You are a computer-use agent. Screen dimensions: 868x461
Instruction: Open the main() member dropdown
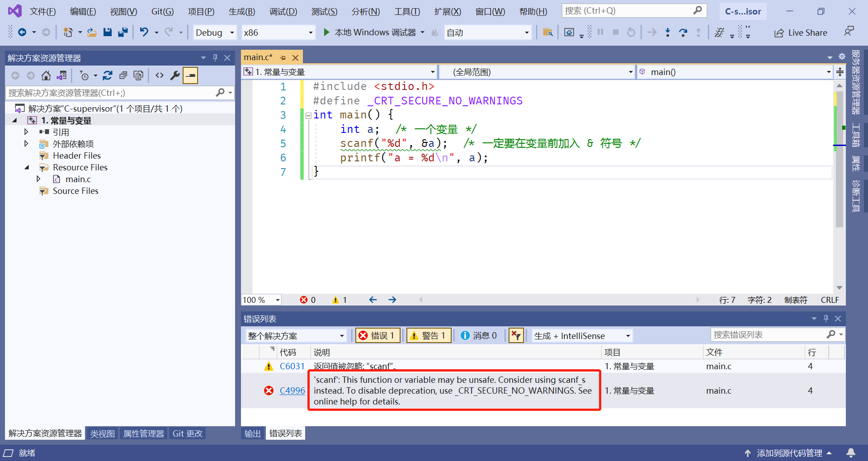(x=735, y=72)
